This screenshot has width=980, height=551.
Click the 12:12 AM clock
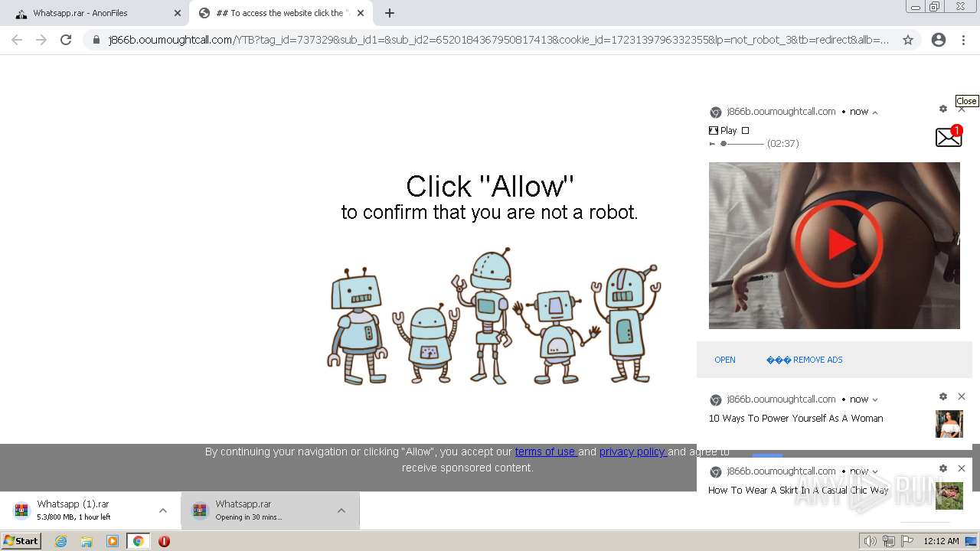941,541
